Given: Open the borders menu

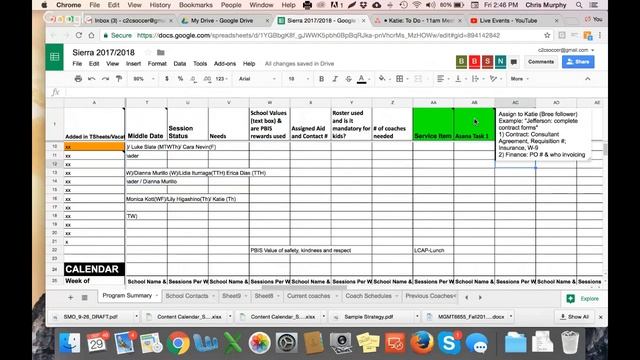Looking at the screenshot, I should pos(400,79).
